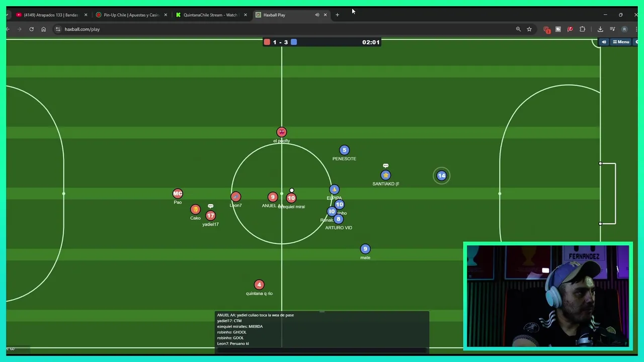The image size is (644, 362).
Task: Click the 02:01 match timer
Action: 371,42
